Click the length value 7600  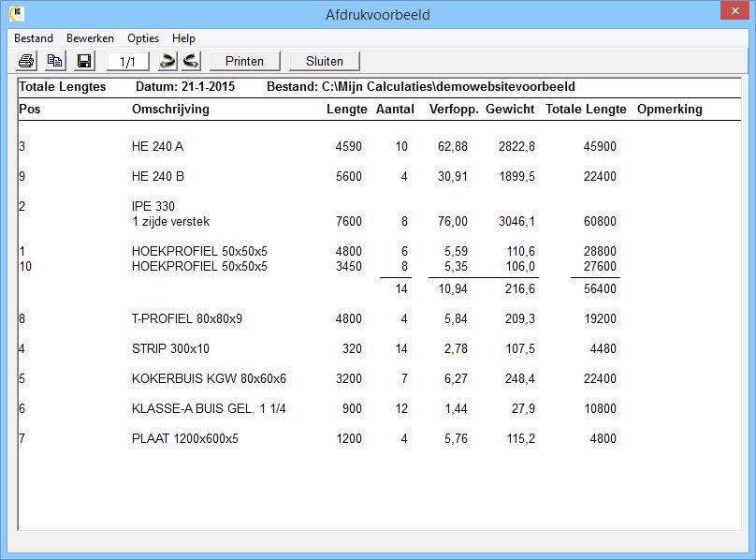click(x=349, y=221)
